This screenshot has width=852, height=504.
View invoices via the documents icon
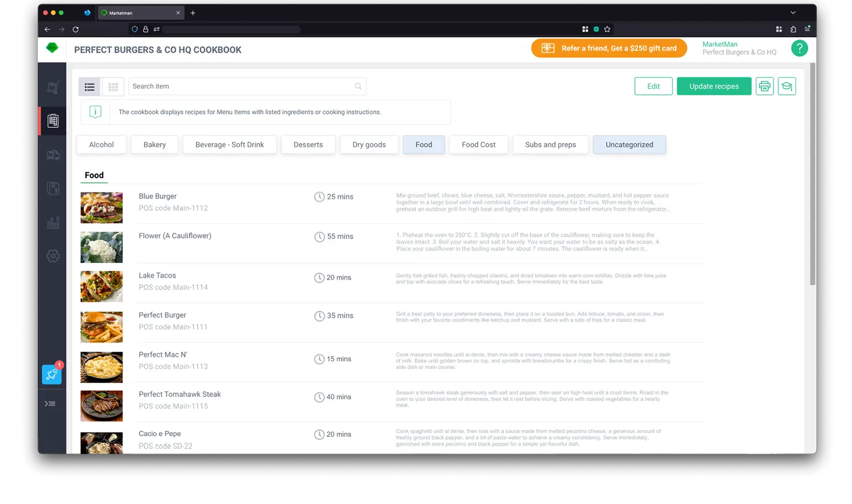pyautogui.click(x=53, y=188)
